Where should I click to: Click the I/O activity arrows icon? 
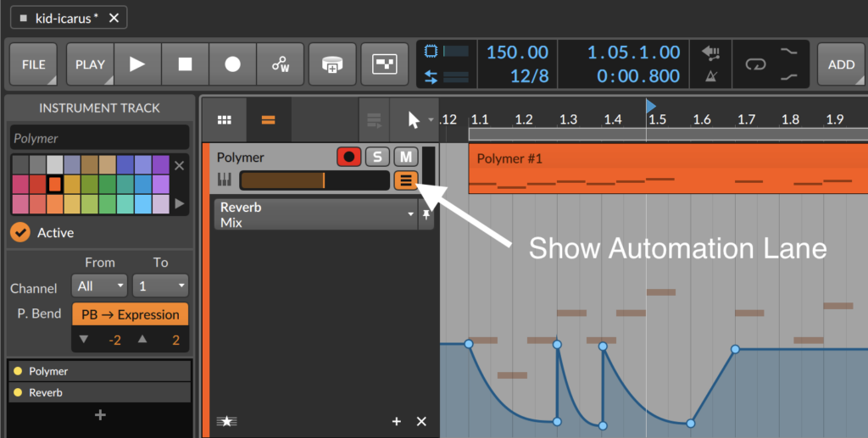pos(431,77)
